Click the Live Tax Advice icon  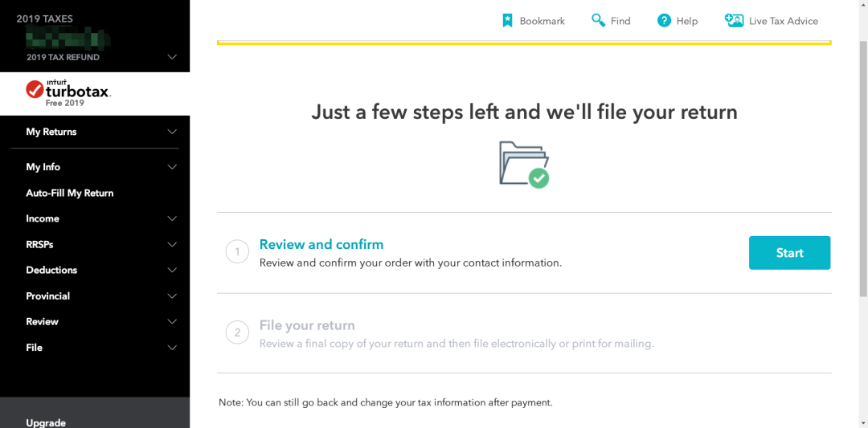(x=734, y=21)
